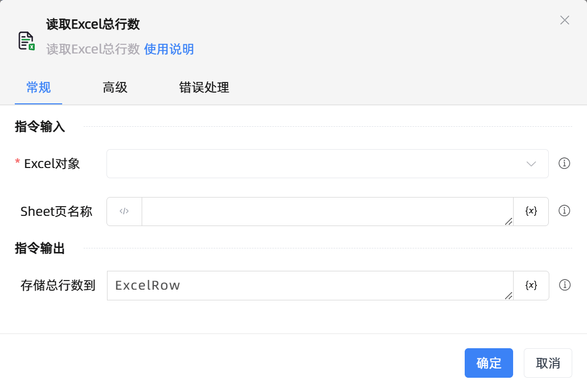Screen dimensions: 587x392
Task: Click the {x} variable icon for Sheet页名称
Action: coord(530,211)
